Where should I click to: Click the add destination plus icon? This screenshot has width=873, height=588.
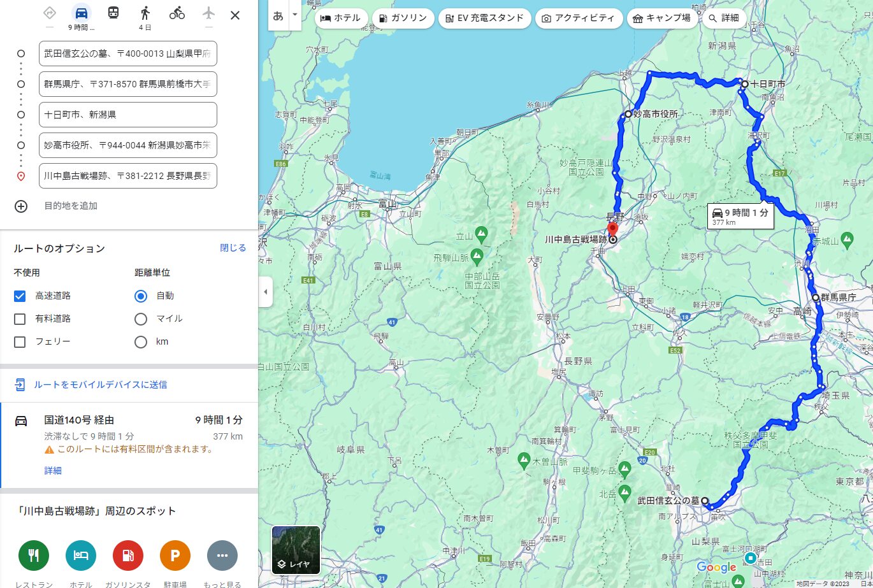click(x=21, y=206)
